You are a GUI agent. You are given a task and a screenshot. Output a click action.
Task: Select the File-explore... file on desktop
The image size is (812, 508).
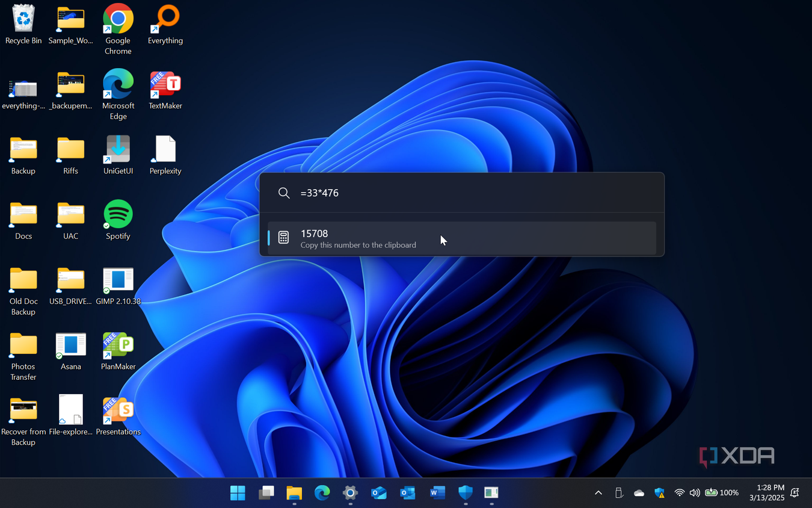tap(71, 415)
